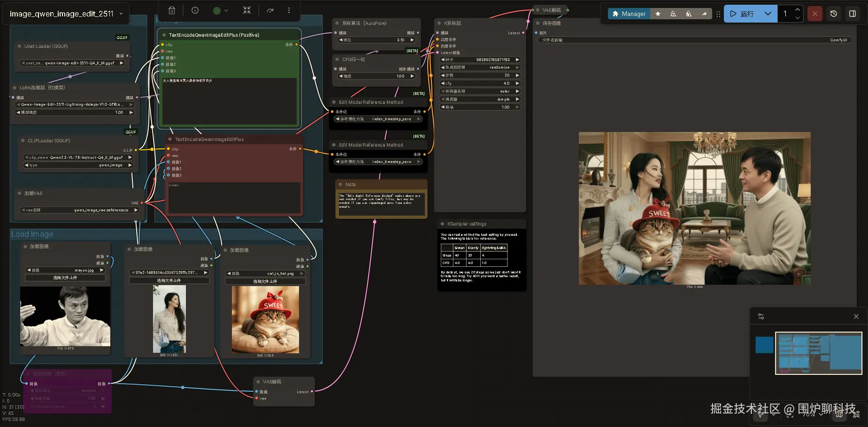Click right arrow of the cfg value 4.0
The height and width of the screenshot is (427, 868).
click(x=517, y=83)
